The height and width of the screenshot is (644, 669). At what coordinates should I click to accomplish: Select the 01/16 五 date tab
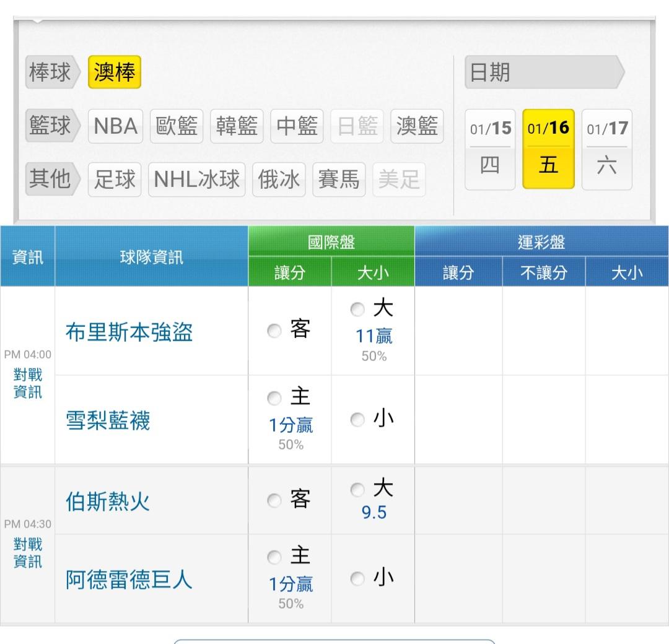coord(548,149)
